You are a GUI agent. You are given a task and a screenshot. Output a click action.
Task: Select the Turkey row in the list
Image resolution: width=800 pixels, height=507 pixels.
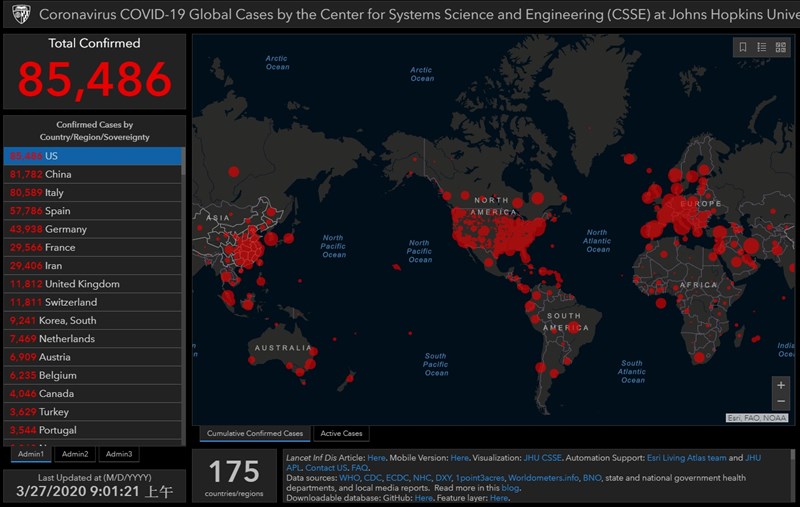tap(92, 412)
